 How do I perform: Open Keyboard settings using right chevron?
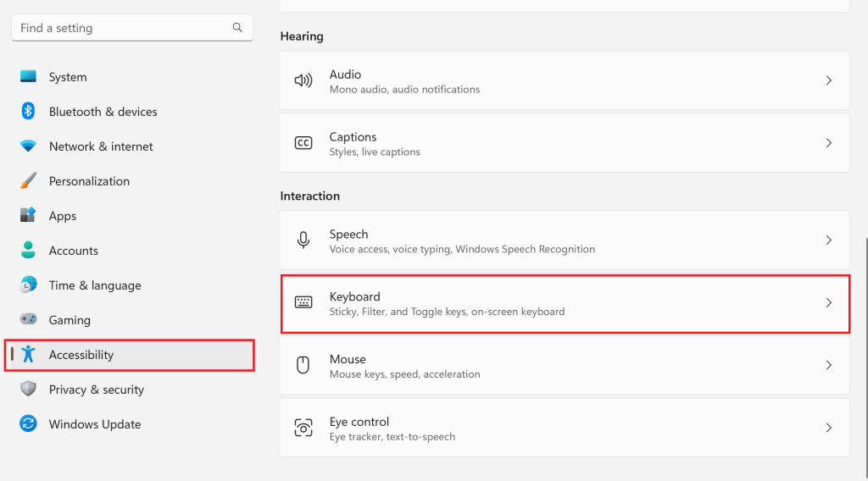(829, 303)
